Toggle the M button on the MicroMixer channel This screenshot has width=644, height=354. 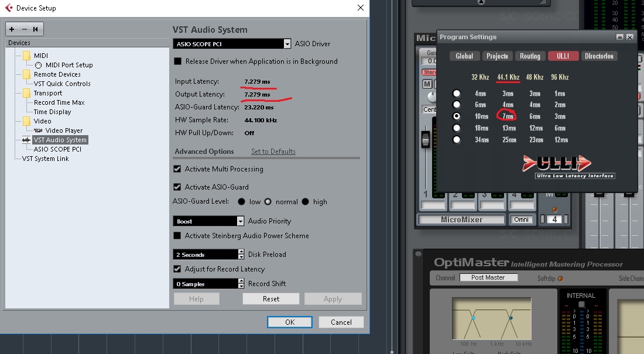tap(427, 84)
